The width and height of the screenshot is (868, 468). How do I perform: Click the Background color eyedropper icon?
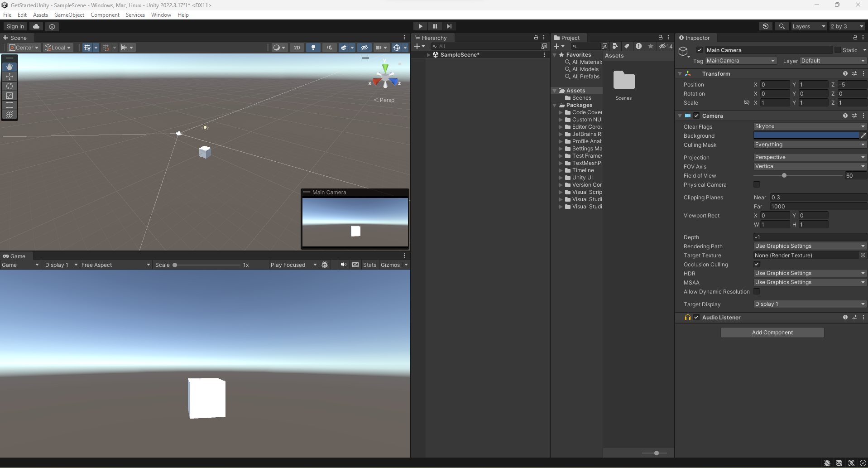pyautogui.click(x=863, y=135)
